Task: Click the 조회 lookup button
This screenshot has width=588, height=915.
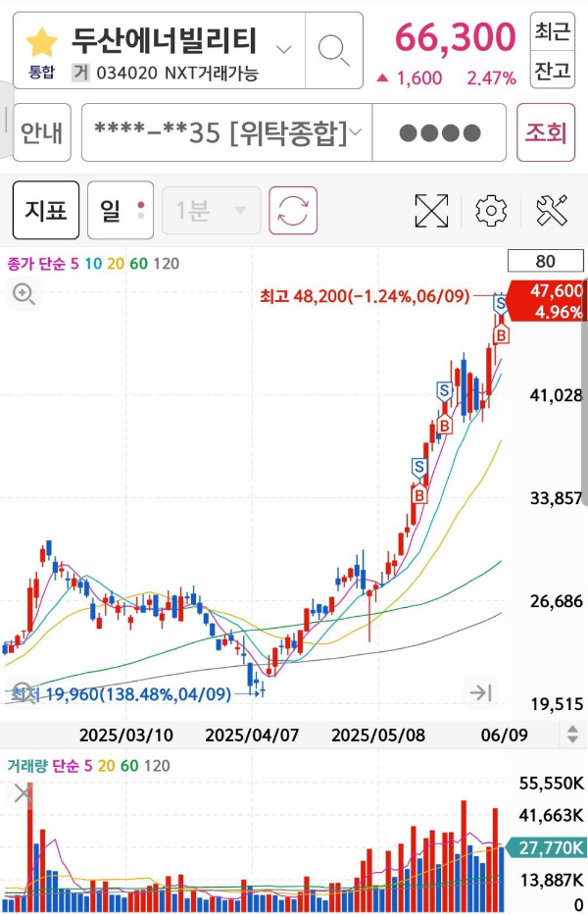Action: [x=546, y=132]
